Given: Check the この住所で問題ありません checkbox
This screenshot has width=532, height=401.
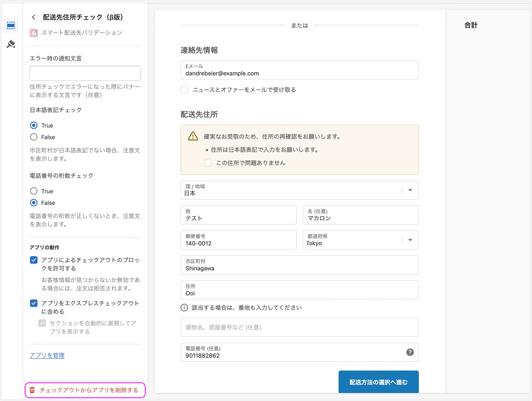Looking at the screenshot, I should click(x=208, y=163).
